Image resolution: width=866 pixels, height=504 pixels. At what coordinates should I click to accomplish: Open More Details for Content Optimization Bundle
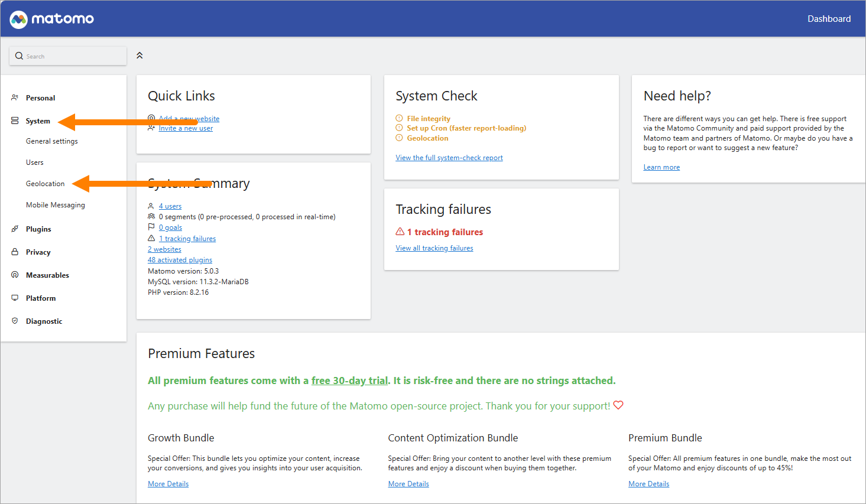[x=408, y=484]
